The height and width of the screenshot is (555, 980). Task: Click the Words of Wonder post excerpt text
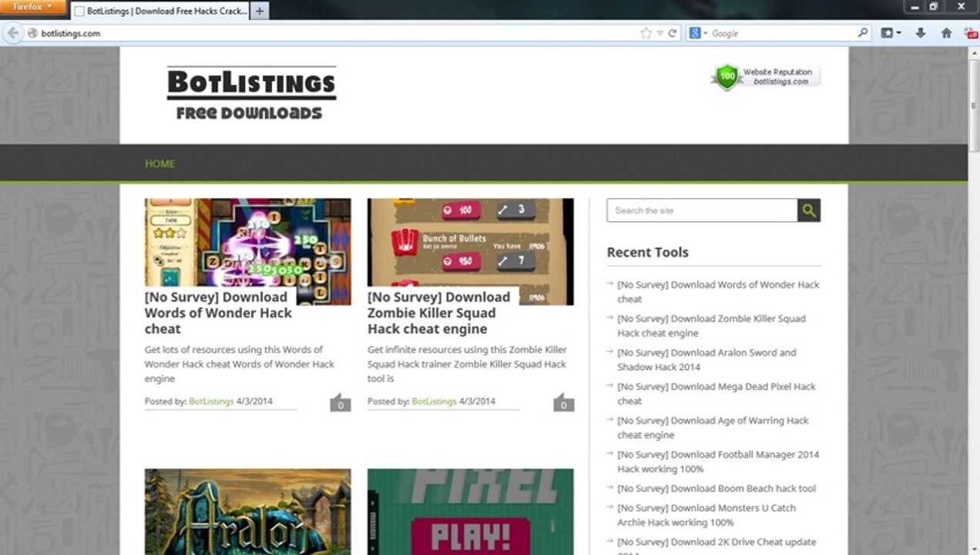click(x=240, y=364)
